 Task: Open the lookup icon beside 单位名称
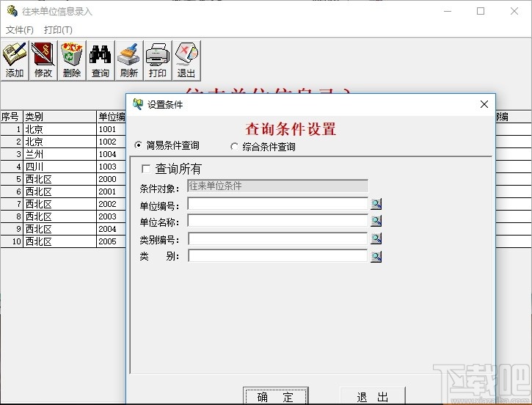[x=376, y=221]
